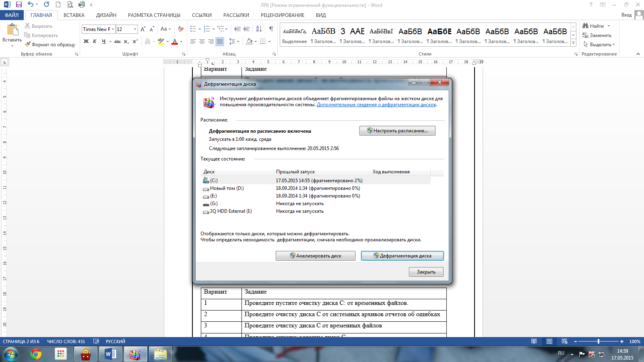Image resolution: width=644 pixels, height=362 pixels.
Task: Switch to ДИЗАЙН tab
Action: click(x=106, y=15)
